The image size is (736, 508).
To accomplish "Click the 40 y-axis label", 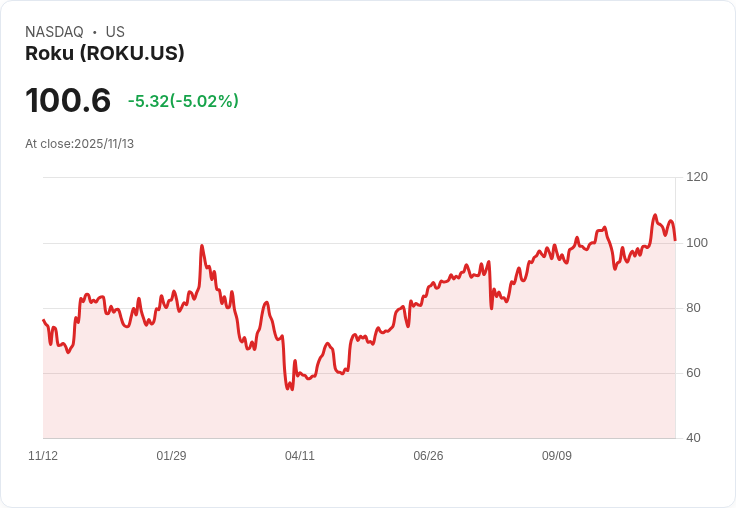I will pyautogui.click(x=693, y=438).
